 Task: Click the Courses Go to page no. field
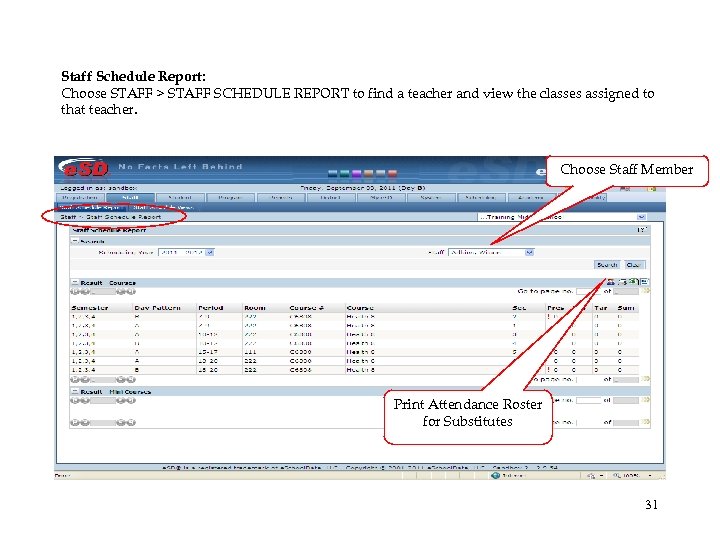pos(588,291)
